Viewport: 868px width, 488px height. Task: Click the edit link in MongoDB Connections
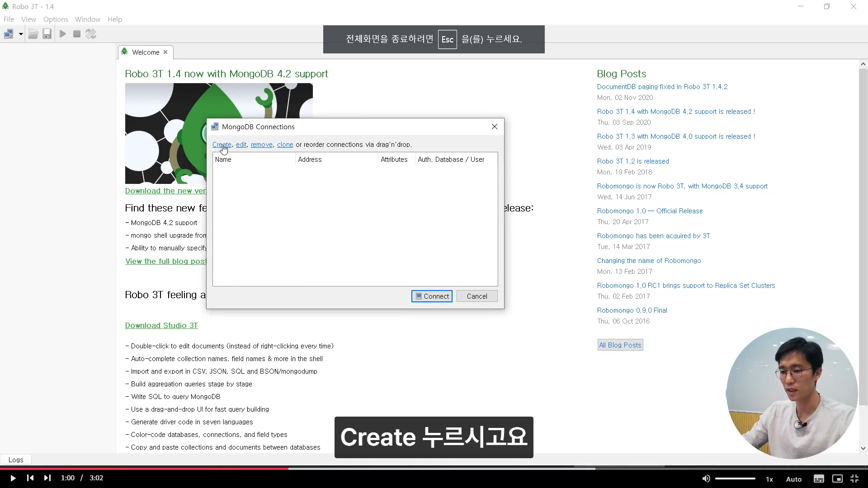(x=241, y=145)
